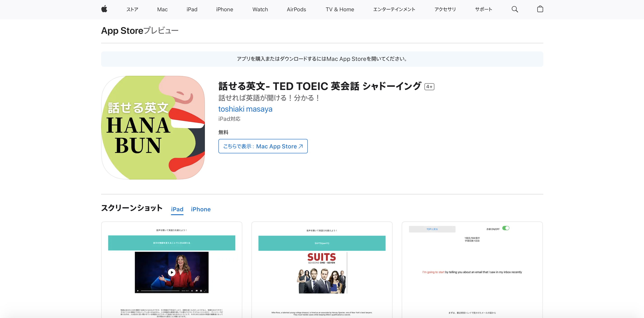Open the Watch menu
The height and width of the screenshot is (318, 644).
click(260, 9)
